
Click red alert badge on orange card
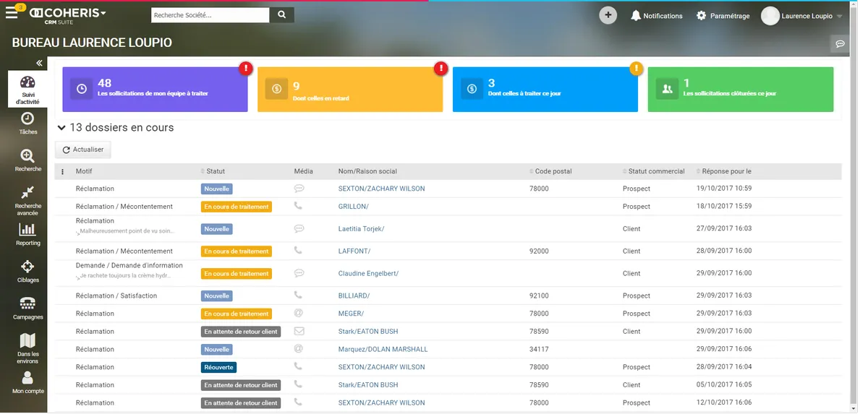[x=441, y=69]
